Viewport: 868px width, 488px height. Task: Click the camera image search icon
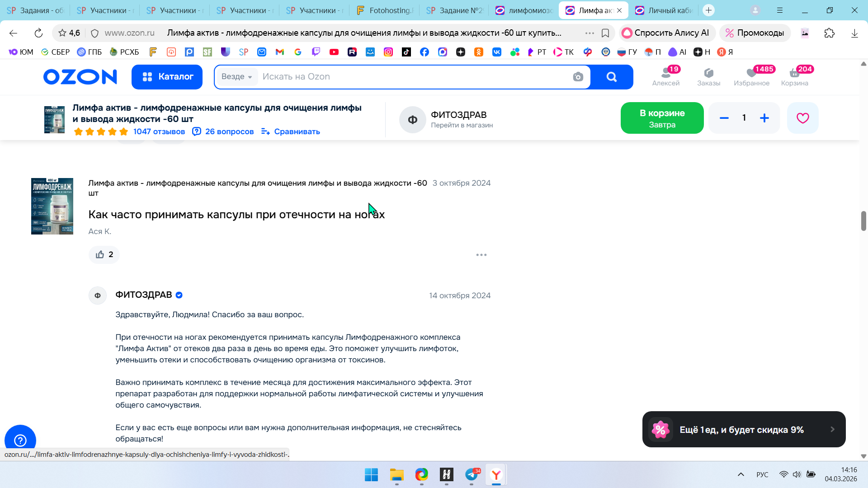tap(578, 77)
